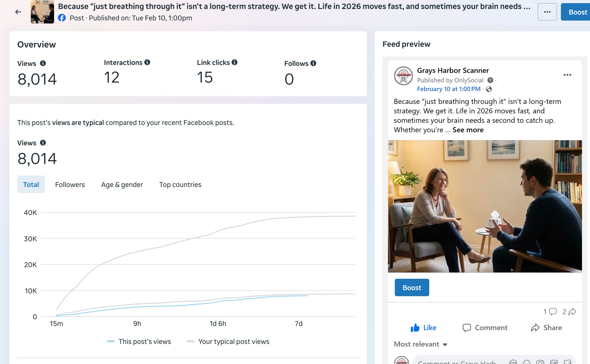
Task: Click the share count arrow icon
Action: pos(572,311)
